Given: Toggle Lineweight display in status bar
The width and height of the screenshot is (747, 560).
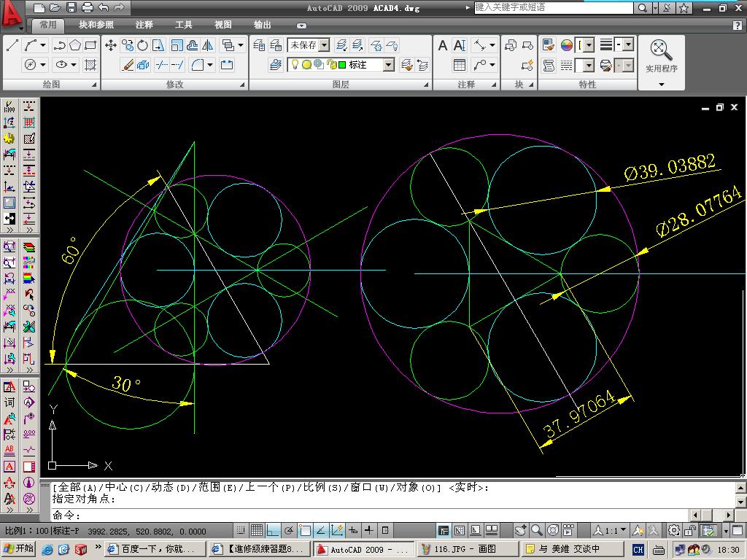Looking at the screenshot, I should coord(369,530).
